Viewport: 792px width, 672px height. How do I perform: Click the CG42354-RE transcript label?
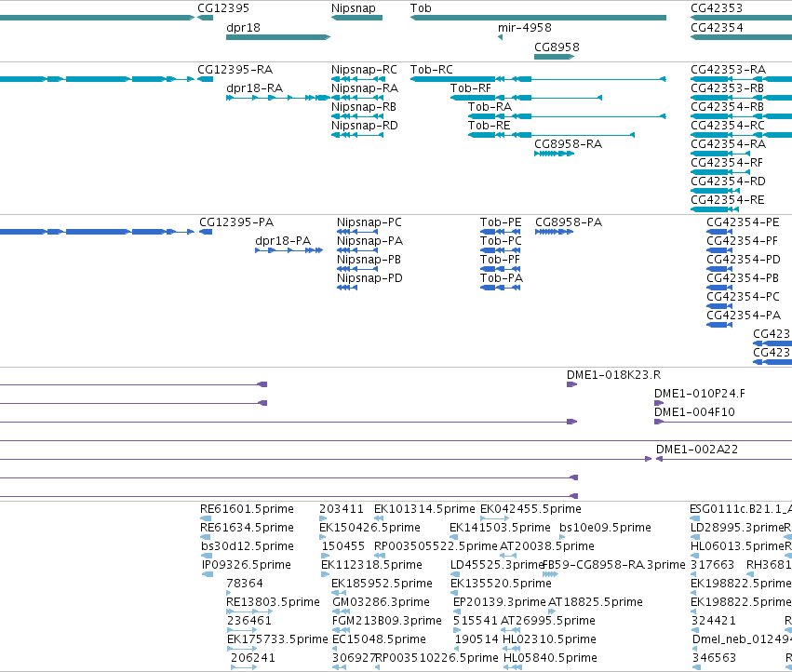728,201
